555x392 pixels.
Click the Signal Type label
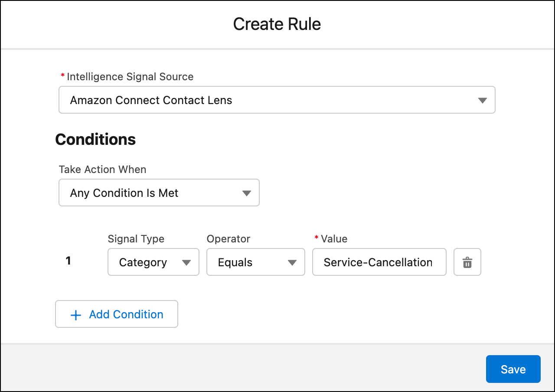pyautogui.click(x=136, y=239)
